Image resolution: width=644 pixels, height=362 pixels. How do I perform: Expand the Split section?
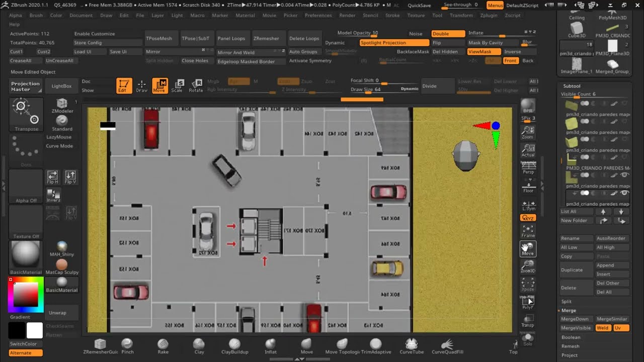tap(567, 302)
